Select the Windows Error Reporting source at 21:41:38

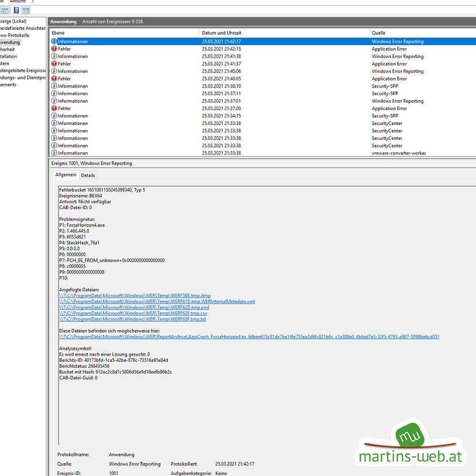(397, 56)
